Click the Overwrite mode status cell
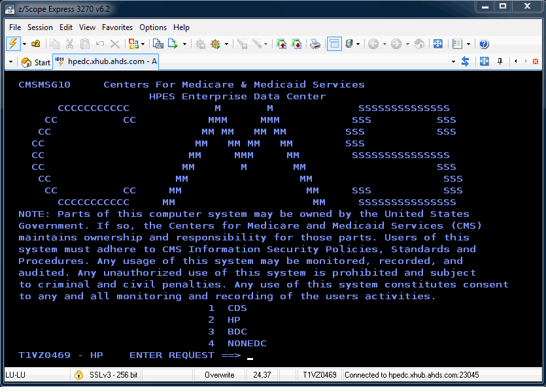Image resolution: width=546 pixels, height=392 pixels. (x=219, y=375)
